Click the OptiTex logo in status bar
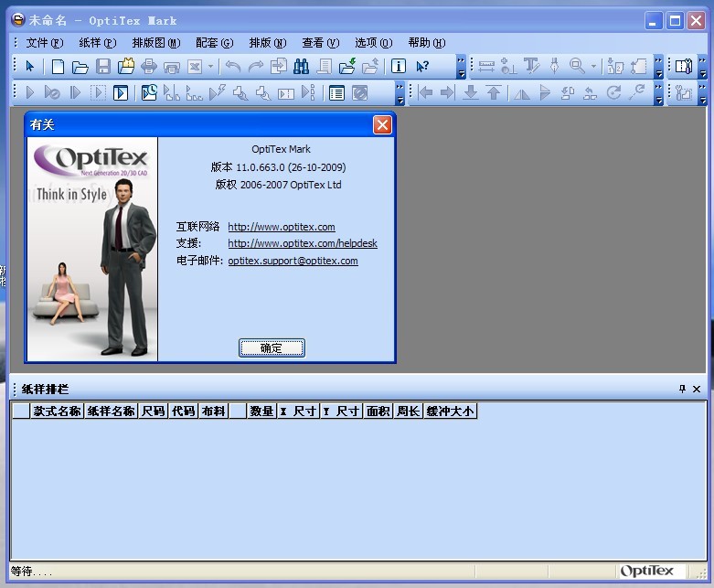Screen dimensions: 714x588 (x=647, y=571)
